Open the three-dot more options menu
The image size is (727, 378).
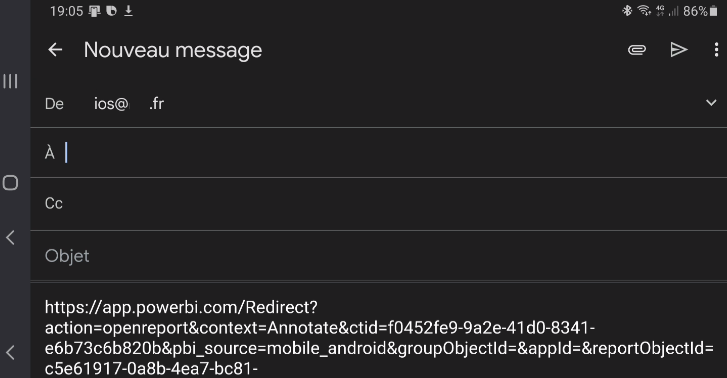pyautogui.click(x=716, y=50)
